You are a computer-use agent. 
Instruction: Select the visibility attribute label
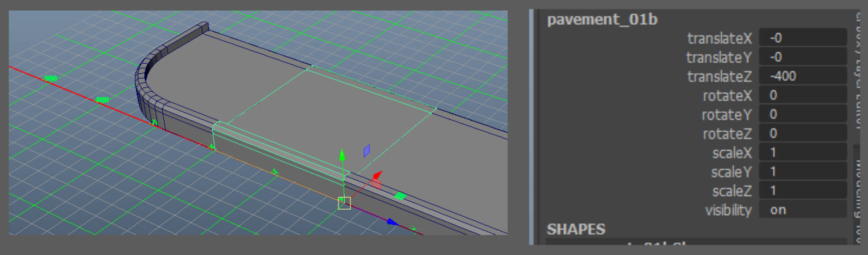[729, 210]
